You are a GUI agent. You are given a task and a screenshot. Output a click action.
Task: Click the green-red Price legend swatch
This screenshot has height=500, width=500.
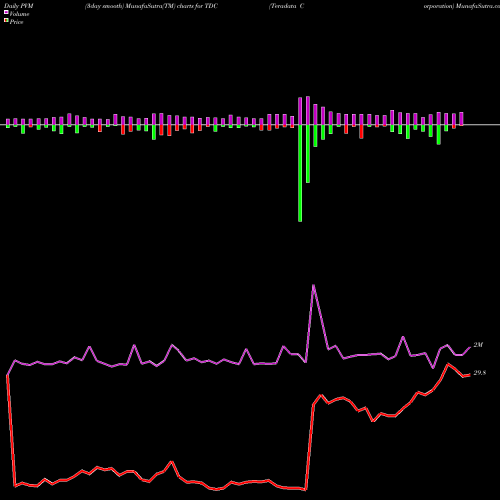pyautogui.click(x=6, y=21)
